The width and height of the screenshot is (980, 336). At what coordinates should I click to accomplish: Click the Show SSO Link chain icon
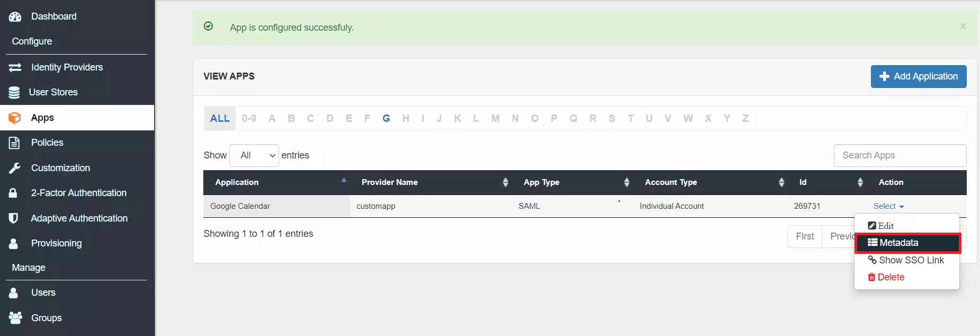click(873, 260)
